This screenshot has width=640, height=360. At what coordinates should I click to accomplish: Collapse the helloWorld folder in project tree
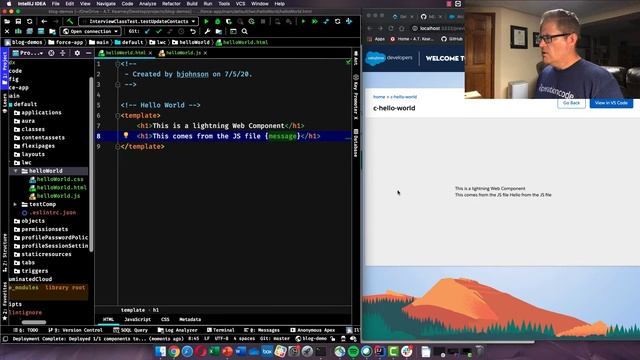tap(16, 171)
